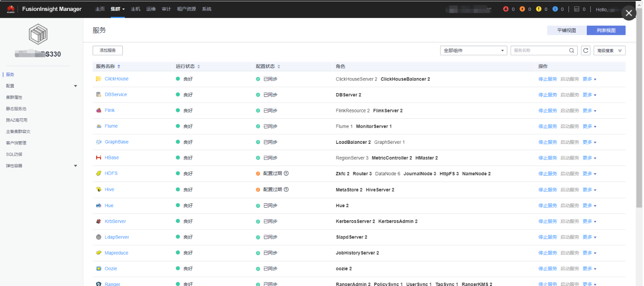Expand the 配置 sidebar section
644x286 pixels.
pos(75,86)
